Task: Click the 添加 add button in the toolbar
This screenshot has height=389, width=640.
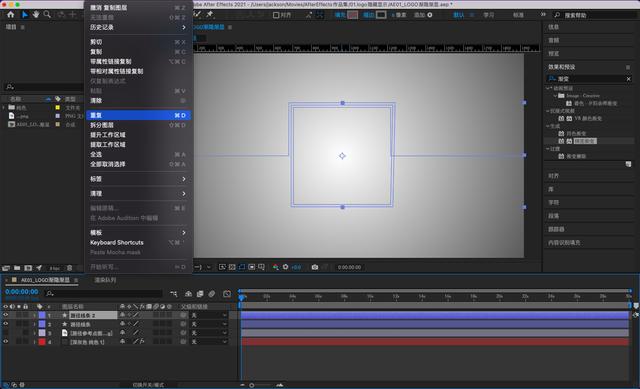Action: 423,15
